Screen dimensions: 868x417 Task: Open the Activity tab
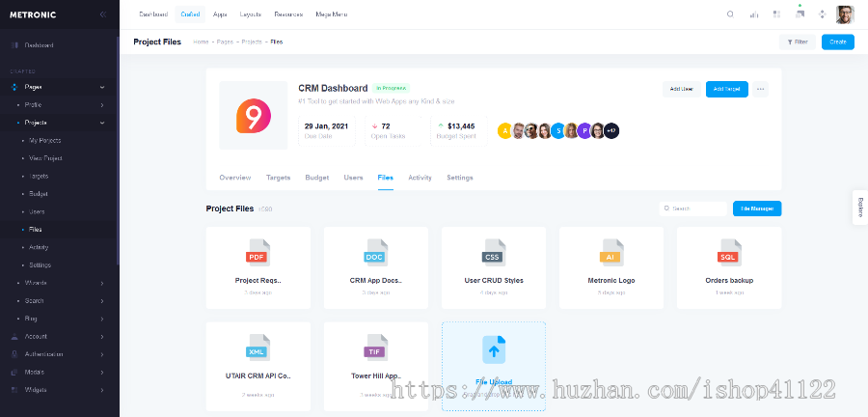[x=420, y=178]
